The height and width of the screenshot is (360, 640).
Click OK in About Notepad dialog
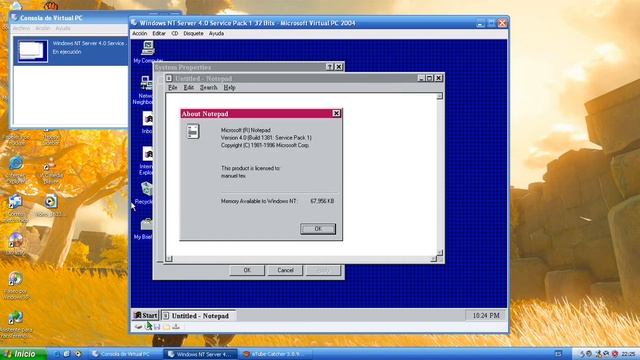[318, 229]
